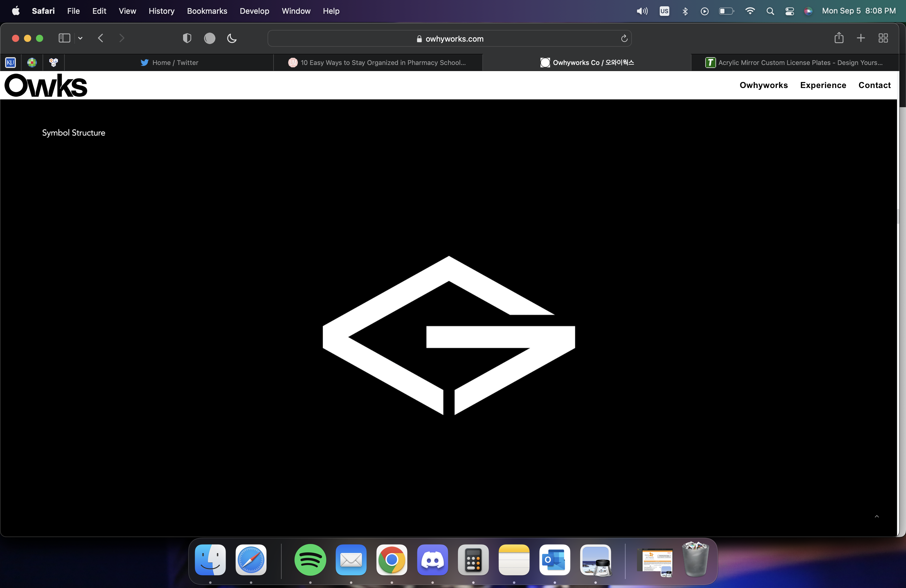Open the Share menu

click(x=839, y=38)
